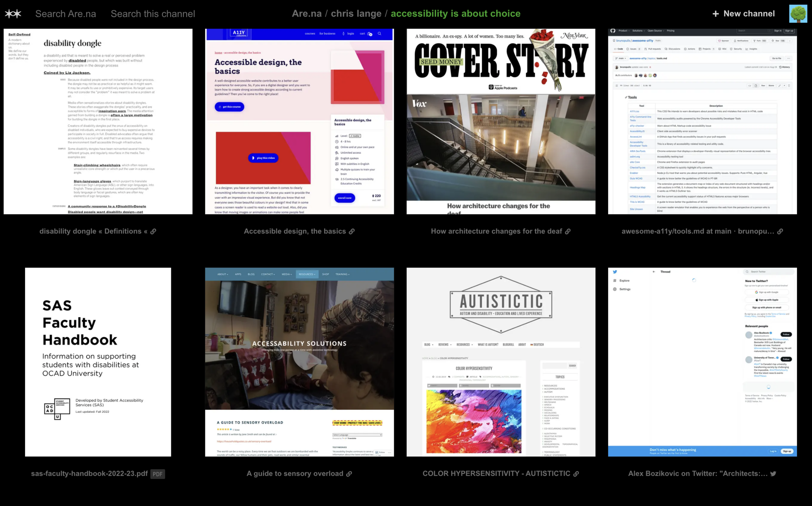Focus the Search this channel field
The height and width of the screenshot is (506, 812).
click(153, 14)
